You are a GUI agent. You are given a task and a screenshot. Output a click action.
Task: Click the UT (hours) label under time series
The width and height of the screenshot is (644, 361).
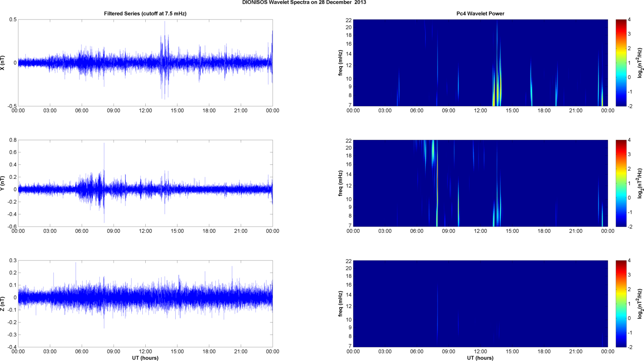tap(145, 358)
